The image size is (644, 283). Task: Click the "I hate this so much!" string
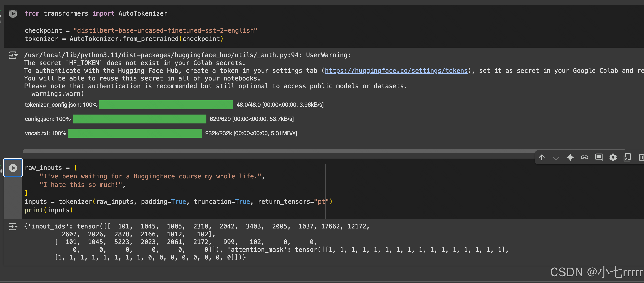click(x=80, y=185)
